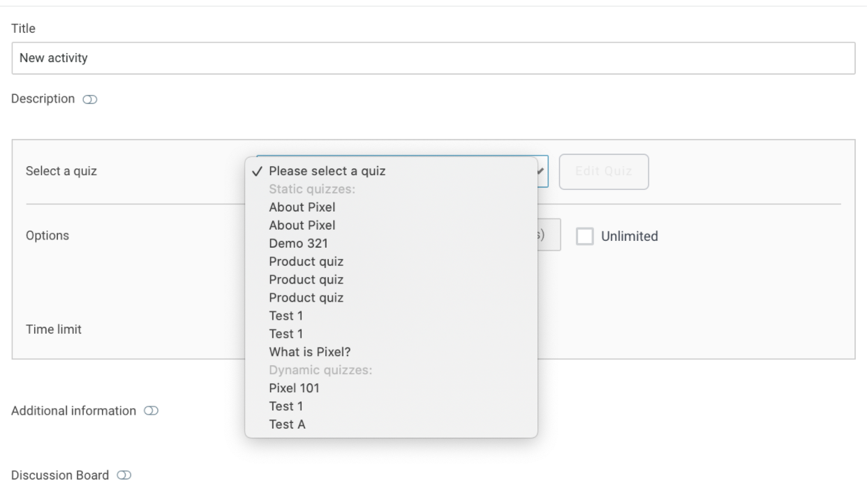Viewport: 867px width, 504px height.
Task: Select Test 1 under Dynamic quizzes
Action: (x=286, y=406)
